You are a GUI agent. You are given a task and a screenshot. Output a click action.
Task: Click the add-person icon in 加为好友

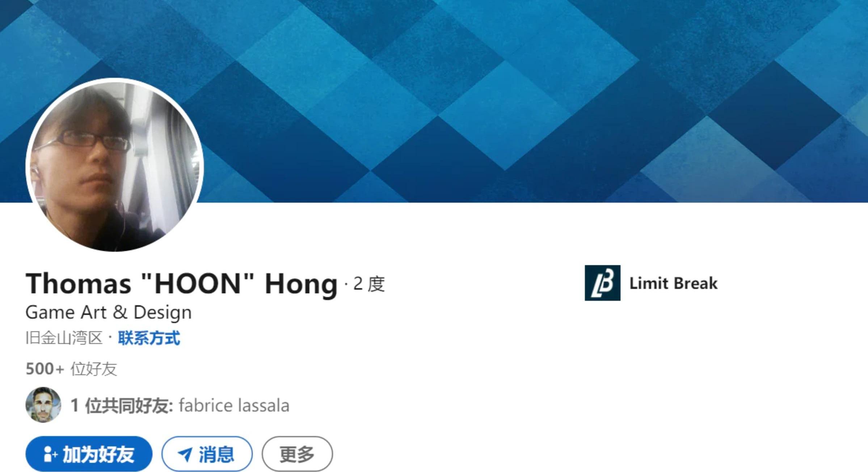50,454
